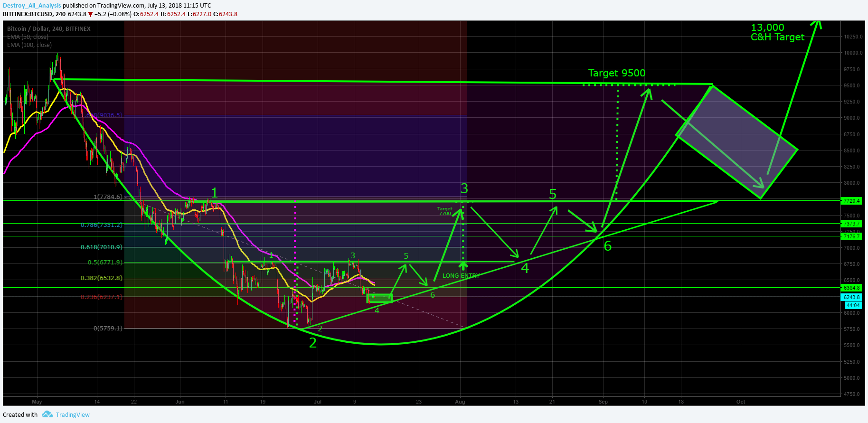This screenshot has width=868, height=423.
Task: Click the 0(5759.1) Fibonacci level label
Action: (108, 328)
